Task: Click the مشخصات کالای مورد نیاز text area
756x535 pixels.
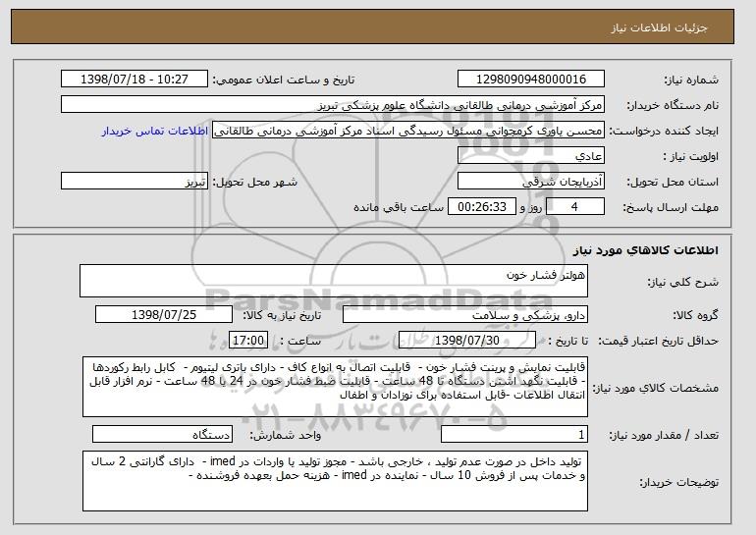Action: pyautogui.click(x=335, y=387)
